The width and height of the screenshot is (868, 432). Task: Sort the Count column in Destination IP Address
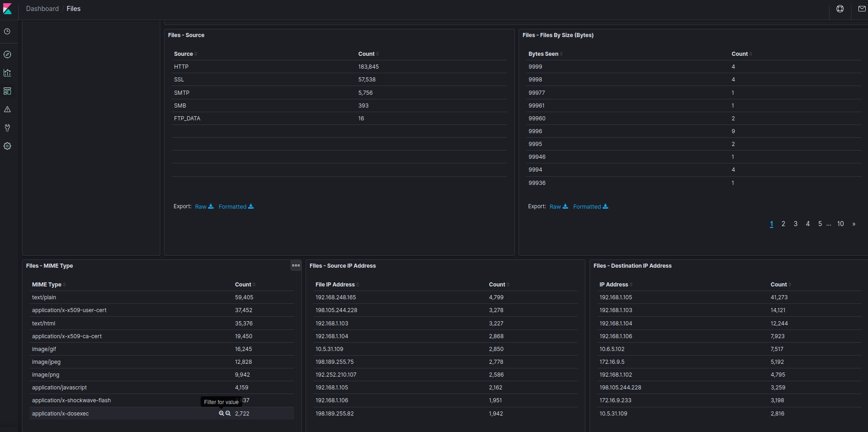[780, 284]
